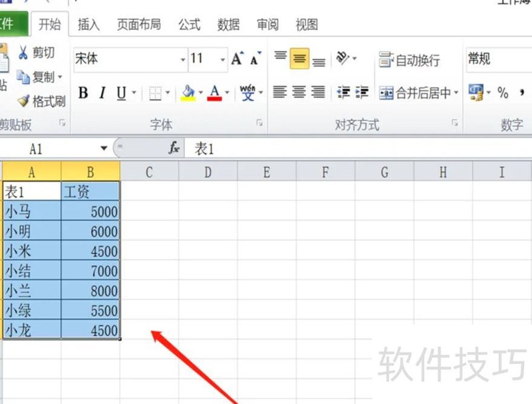Image resolution: width=532 pixels, height=404 pixels.
Task: Switch to the View (视图) tab
Action: click(x=307, y=25)
